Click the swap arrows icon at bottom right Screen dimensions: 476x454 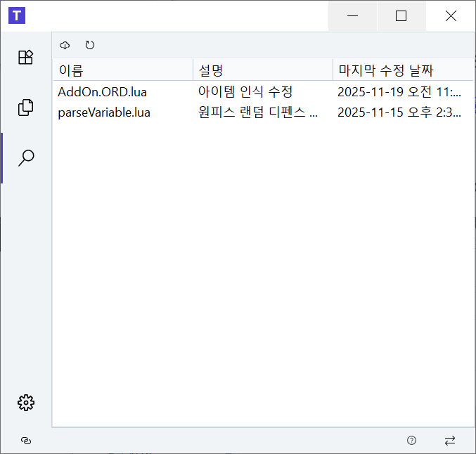[x=450, y=441]
